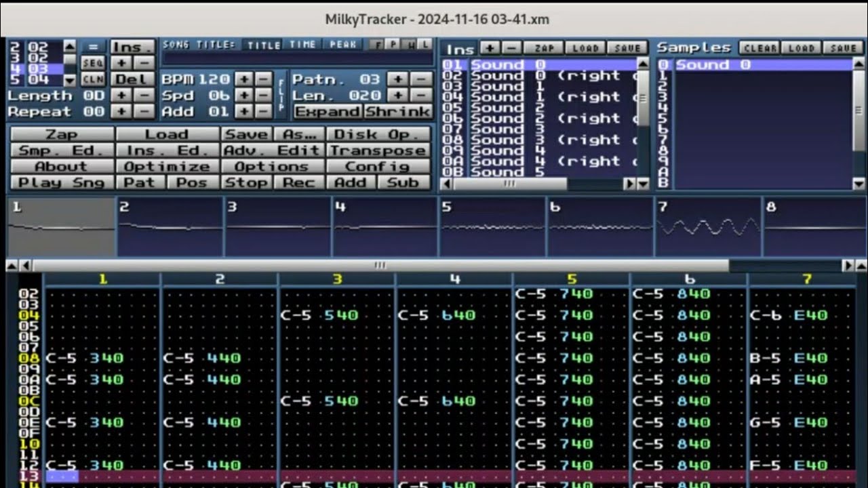
Task: Click the FLIP vertical button
Action: pos(282,96)
